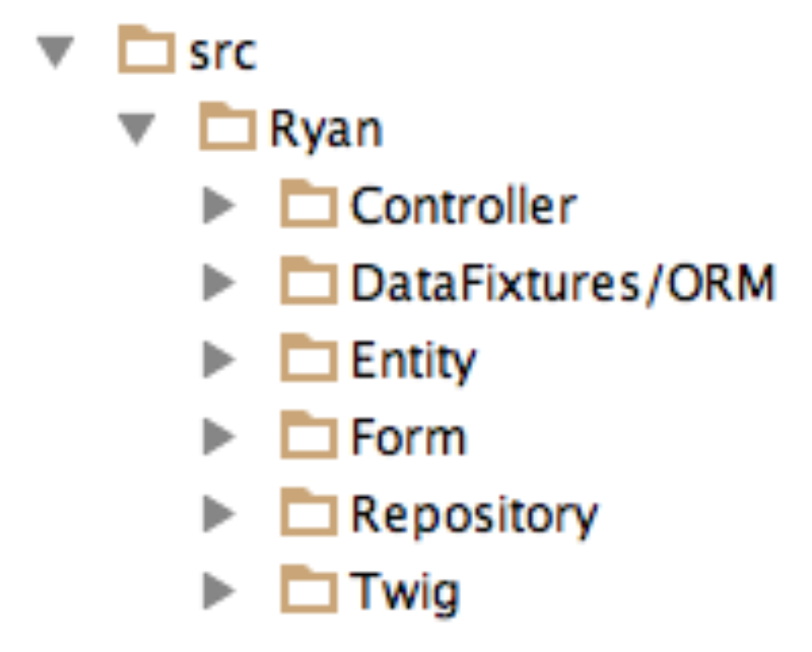Click the Ryan folder icon

pyautogui.click(x=227, y=128)
